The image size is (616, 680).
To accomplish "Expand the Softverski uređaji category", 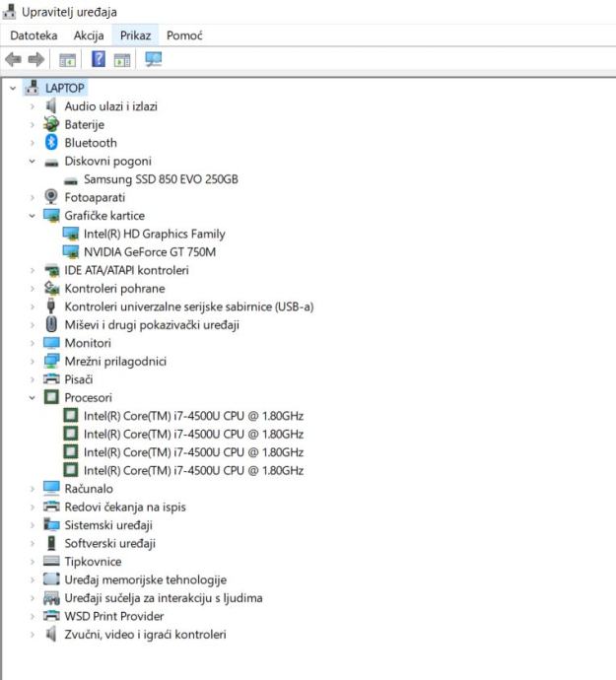I will click(x=33, y=543).
